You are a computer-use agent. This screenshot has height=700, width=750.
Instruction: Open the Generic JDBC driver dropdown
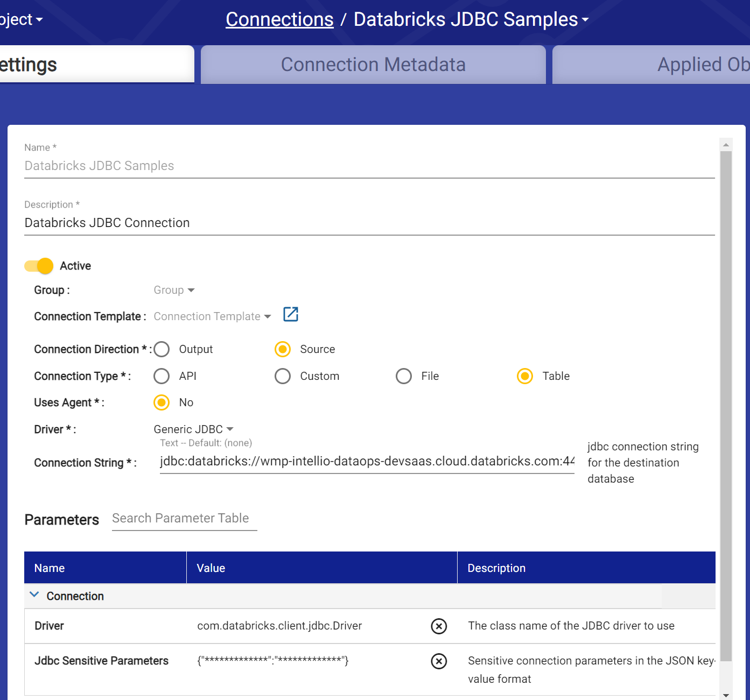[x=193, y=429]
